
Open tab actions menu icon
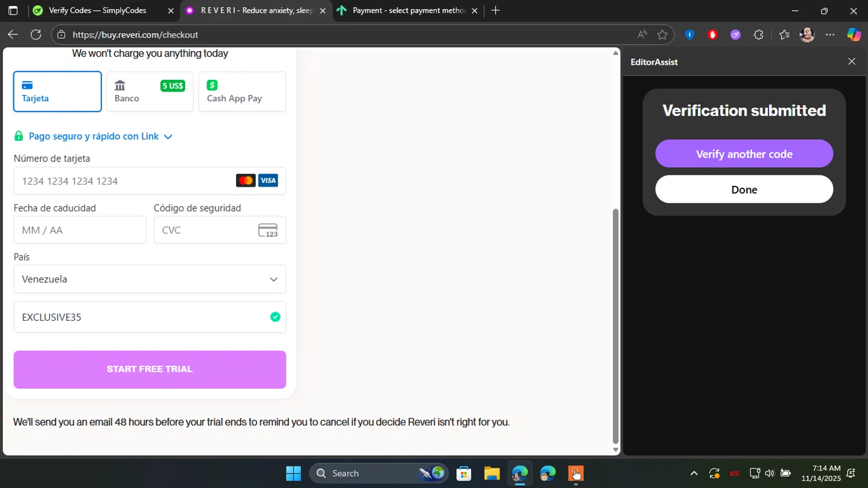click(13, 10)
